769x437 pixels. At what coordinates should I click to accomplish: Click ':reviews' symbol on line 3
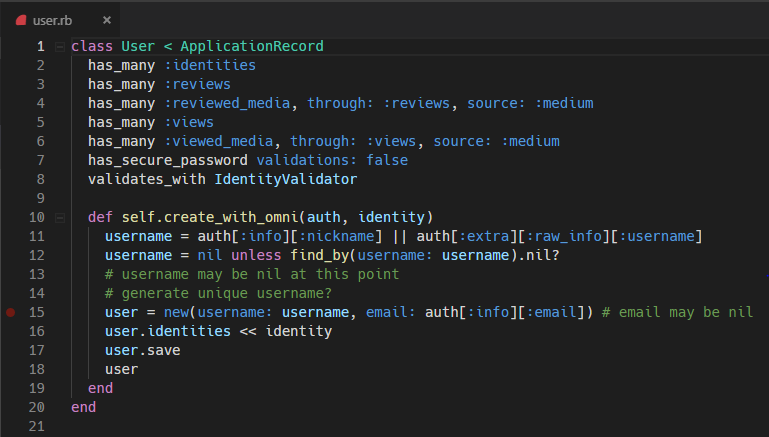click(197, 84)
